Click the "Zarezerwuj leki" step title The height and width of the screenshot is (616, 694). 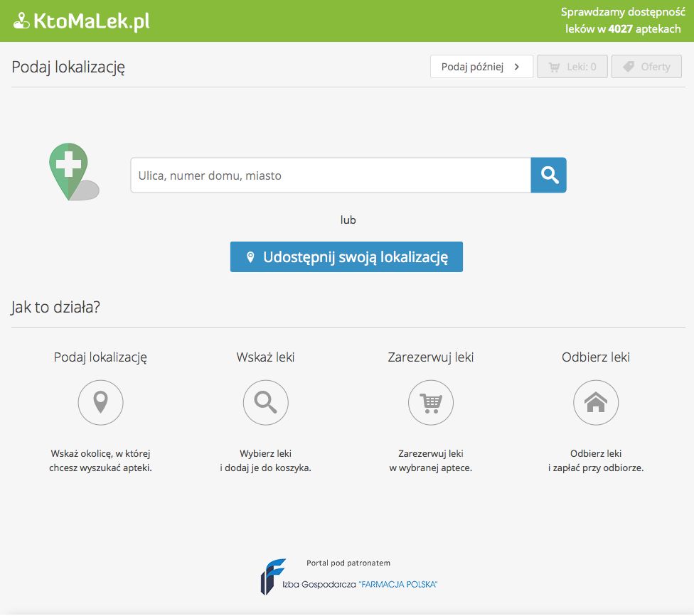tap(431, 357)
